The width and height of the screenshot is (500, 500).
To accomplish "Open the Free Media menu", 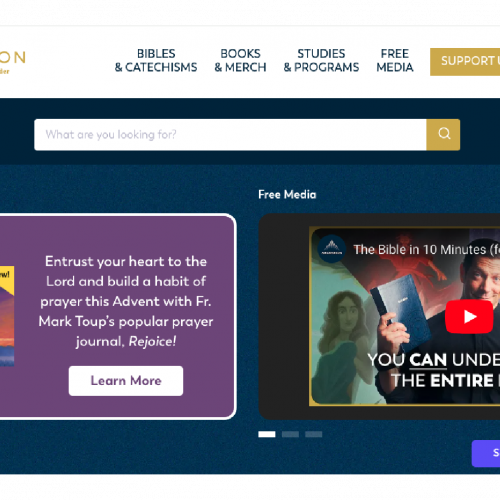I will tap(395, 60).
